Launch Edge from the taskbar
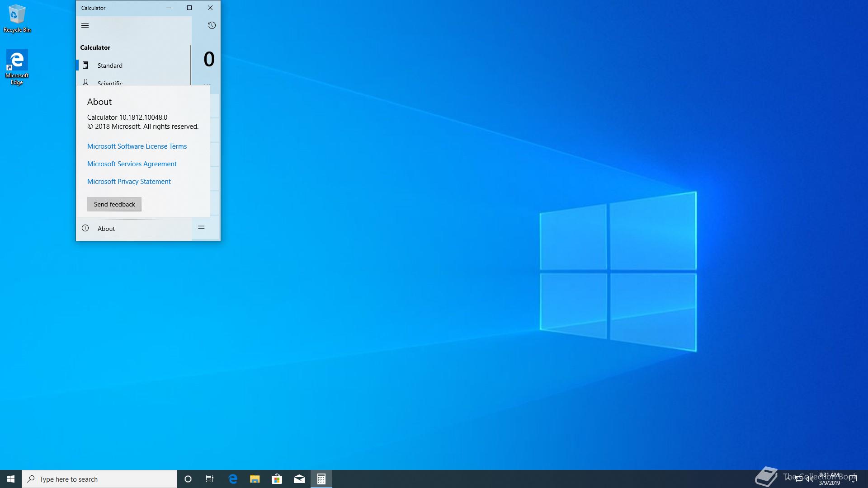This screenshot has width=868, height=488. click(233, 479)
